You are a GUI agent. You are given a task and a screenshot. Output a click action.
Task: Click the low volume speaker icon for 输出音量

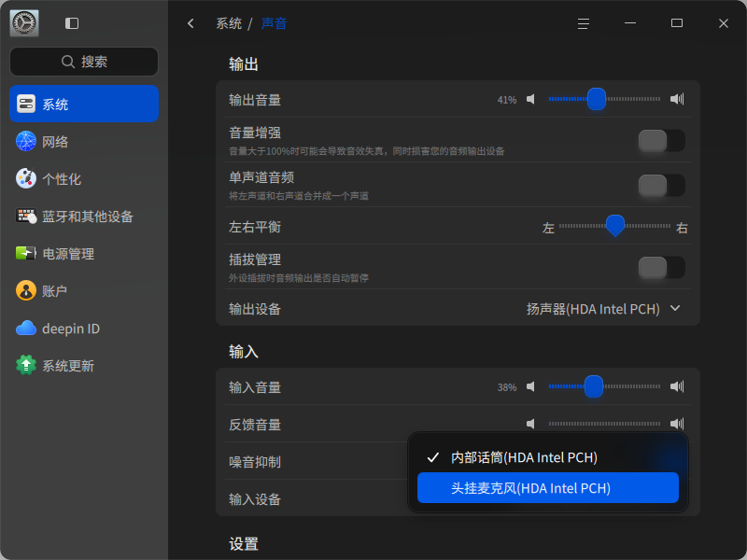point(530,99)
